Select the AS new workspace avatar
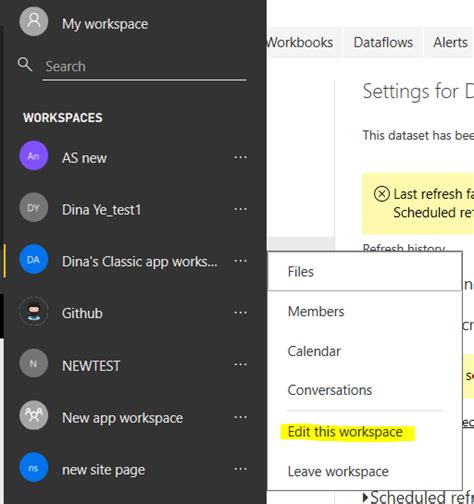Image resolution: width=474 pixels, height=504 pixels. (33, 156)
